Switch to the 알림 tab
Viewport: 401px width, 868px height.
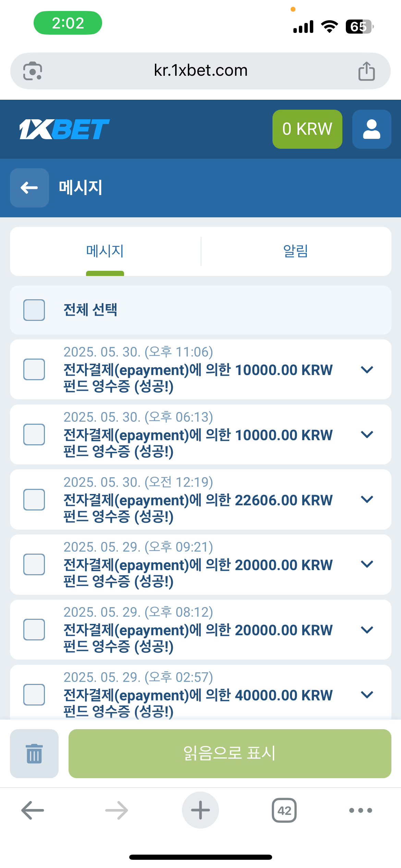coord(295,251)
